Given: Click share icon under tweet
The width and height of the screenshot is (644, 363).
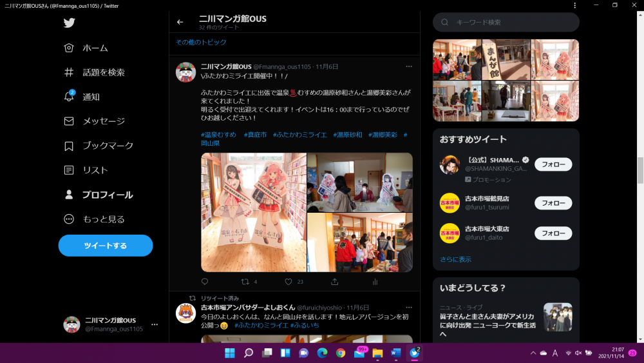Looking at the screenshot, I should (335, 282).
